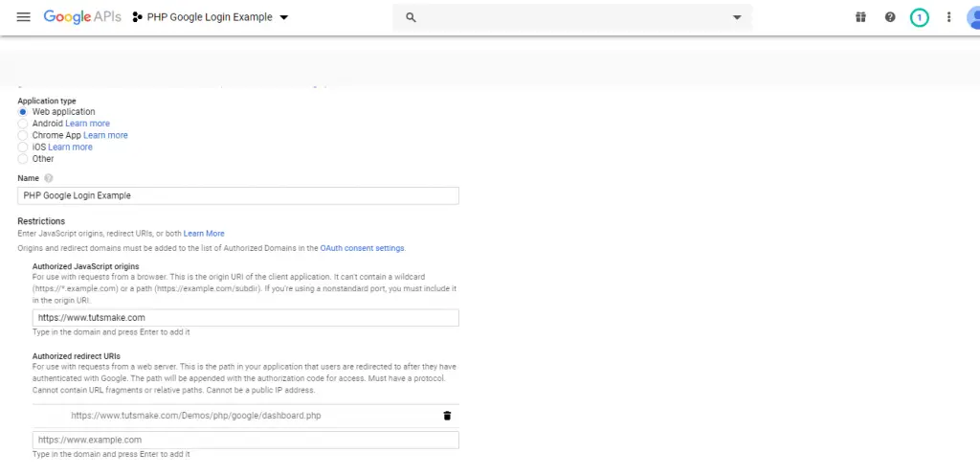This screenshot has width=980, height=476.
Task: Click the Restrictions heading
Action: [x=41, y=221]
